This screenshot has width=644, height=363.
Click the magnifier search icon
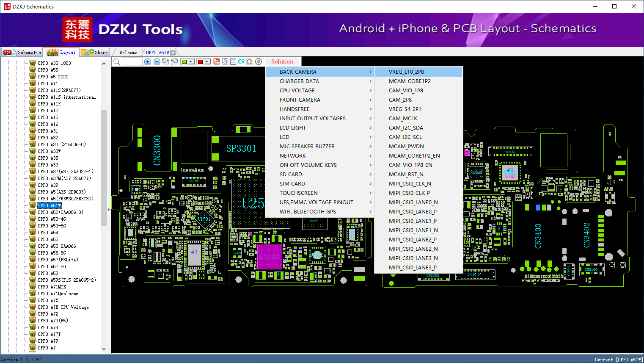coord(117,62)
